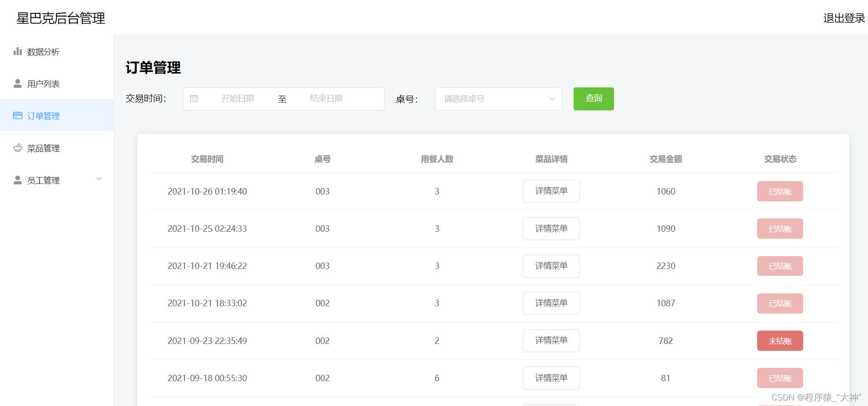This screenshot has height=406, width=868.
Task: Click the 开始日期 start date field
Action: (237, 99)
